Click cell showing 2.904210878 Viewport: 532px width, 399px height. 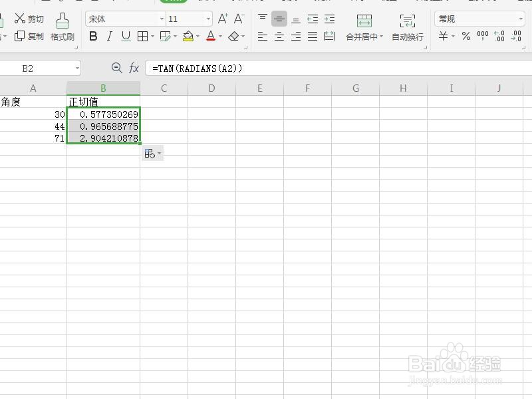[x=104, y=138]
